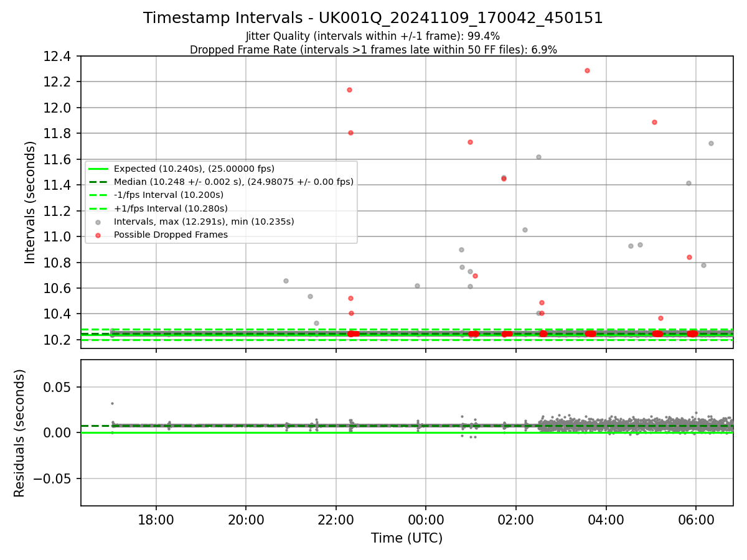The width and height of the screenshot is (747, 560).
Task: Click the 11.8 tick label on the y-axis
Action: [x=59, y=134]
